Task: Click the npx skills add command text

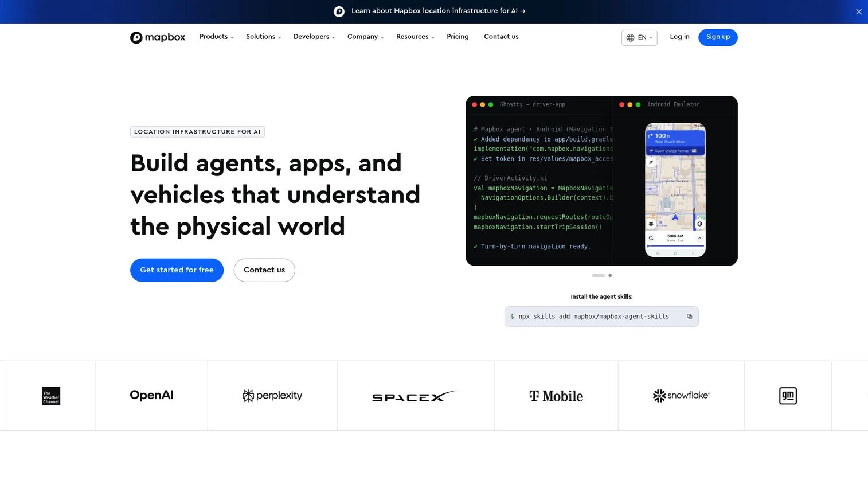Action: point(593,317)
